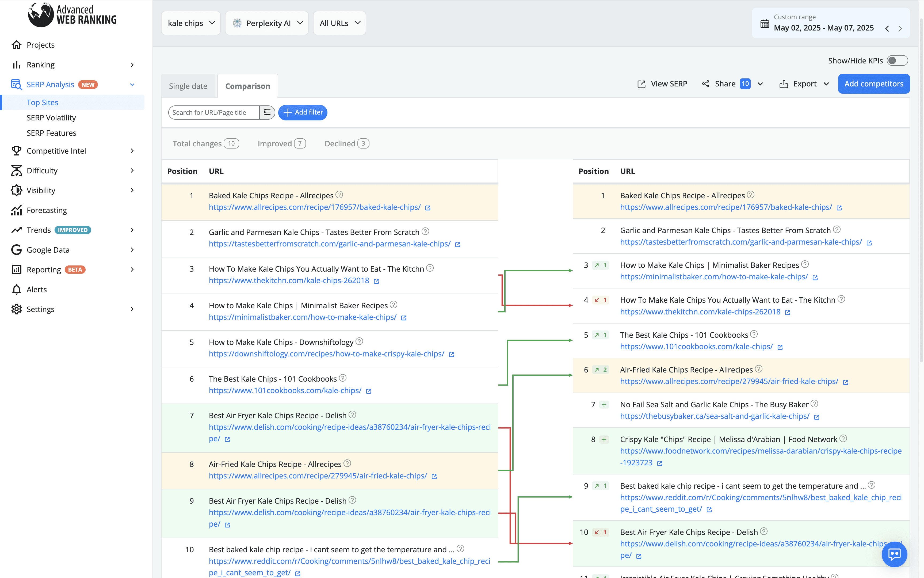Image resolution: width=924 pixels, height=578 pixels.
Task: Expand the Google Data chevron
Action: point(132,250)
